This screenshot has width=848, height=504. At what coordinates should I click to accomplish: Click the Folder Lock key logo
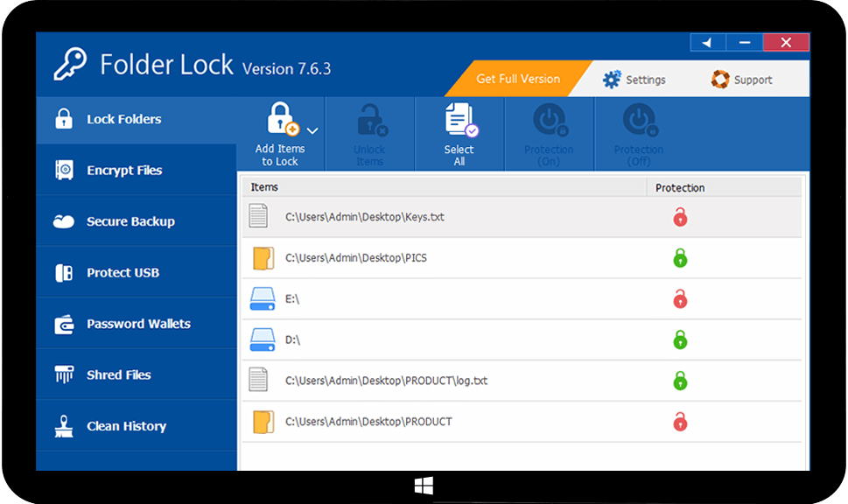[x=70, y=64]
